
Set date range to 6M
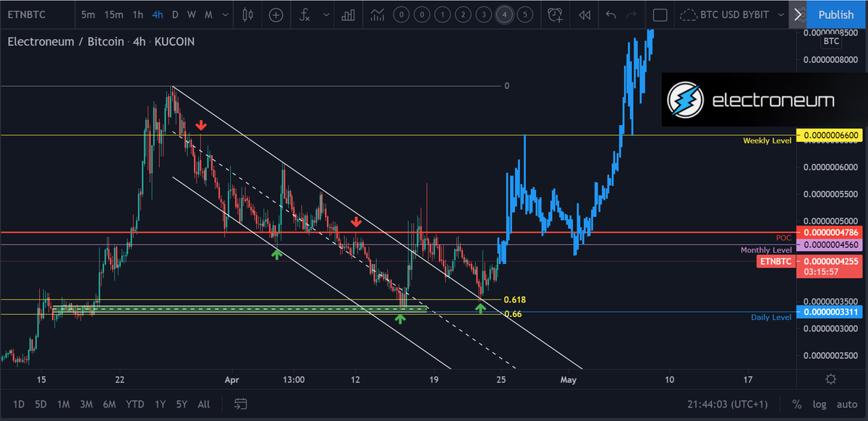(x=109, y=404)
